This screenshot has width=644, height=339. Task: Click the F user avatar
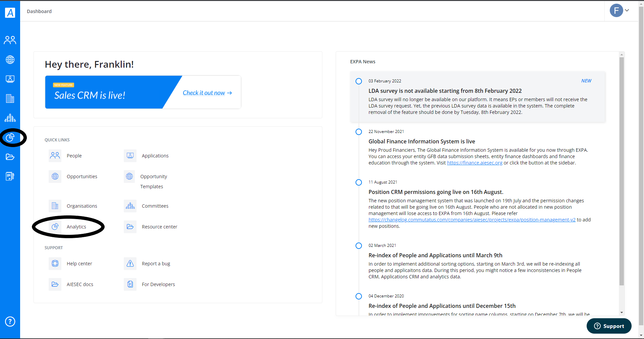[x=616, y=11]
